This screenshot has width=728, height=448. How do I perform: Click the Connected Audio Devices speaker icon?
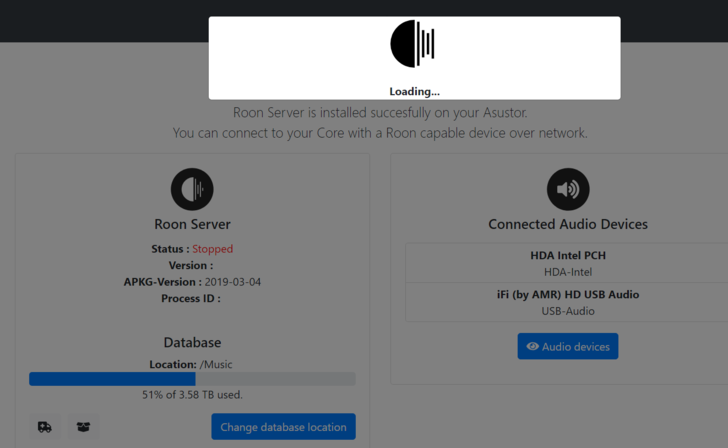(568, 189)
